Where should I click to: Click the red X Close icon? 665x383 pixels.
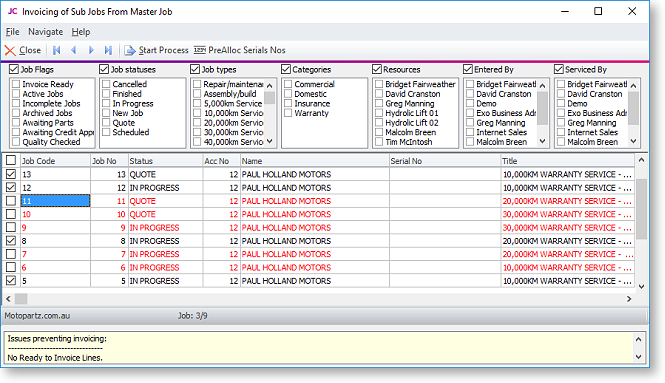click(10, 50)
